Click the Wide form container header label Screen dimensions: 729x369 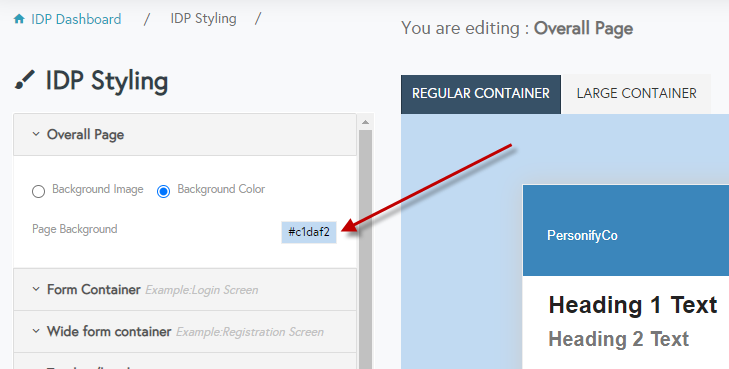pos(109,331)
